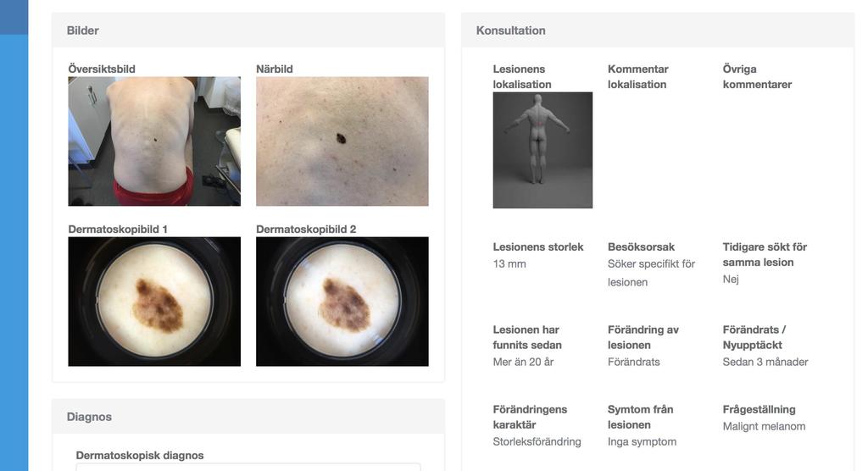Click the Frågeställning value Malignt melanom
The height and width of the screenshot is (471, 868).
(764, 427)
